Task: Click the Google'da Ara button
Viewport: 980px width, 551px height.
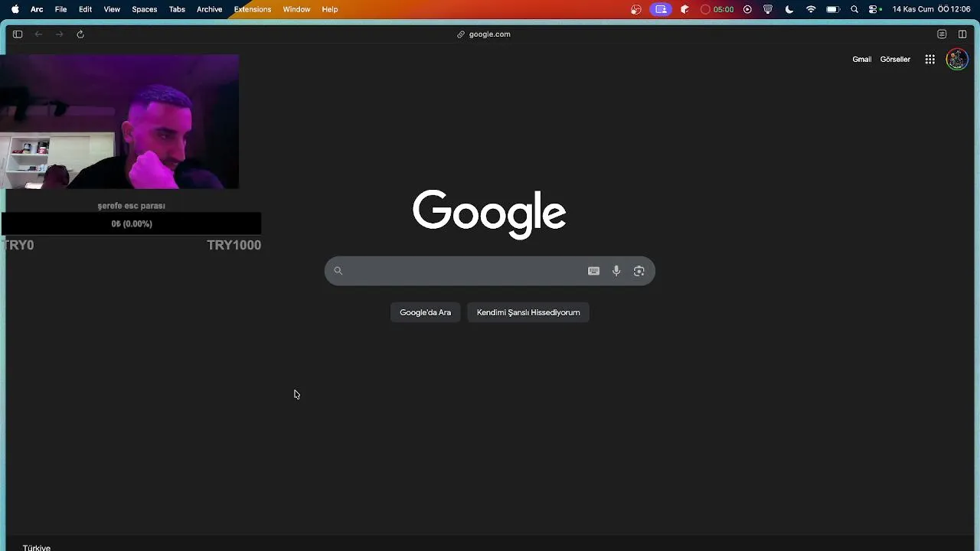Action: [x=425, y=312]
